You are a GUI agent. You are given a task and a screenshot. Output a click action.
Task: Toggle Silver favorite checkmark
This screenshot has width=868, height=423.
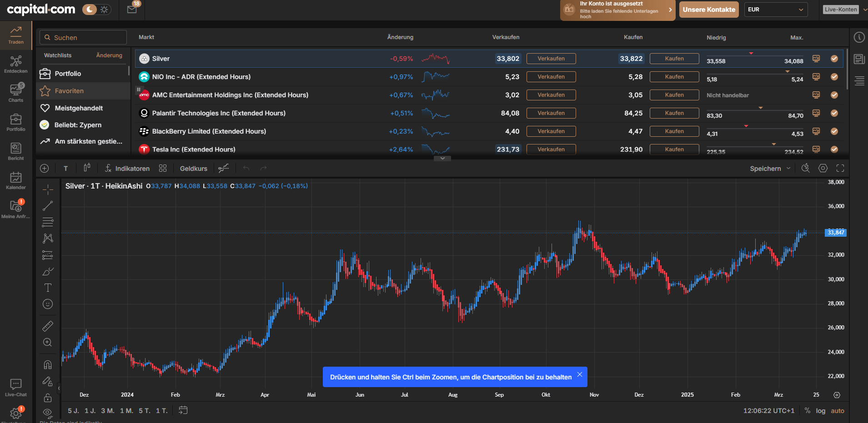click(834, 59)
